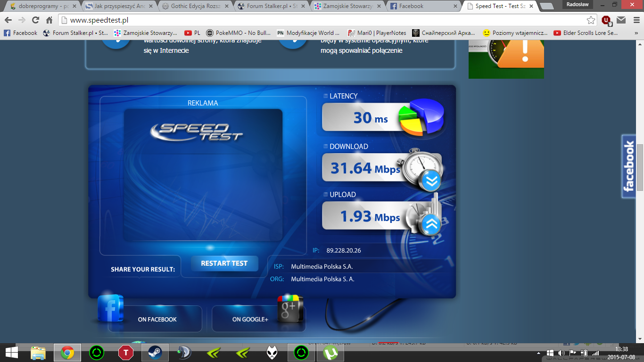Click the page vertical scrollbar thumb
644x362 pixels.
click(640, 167)
